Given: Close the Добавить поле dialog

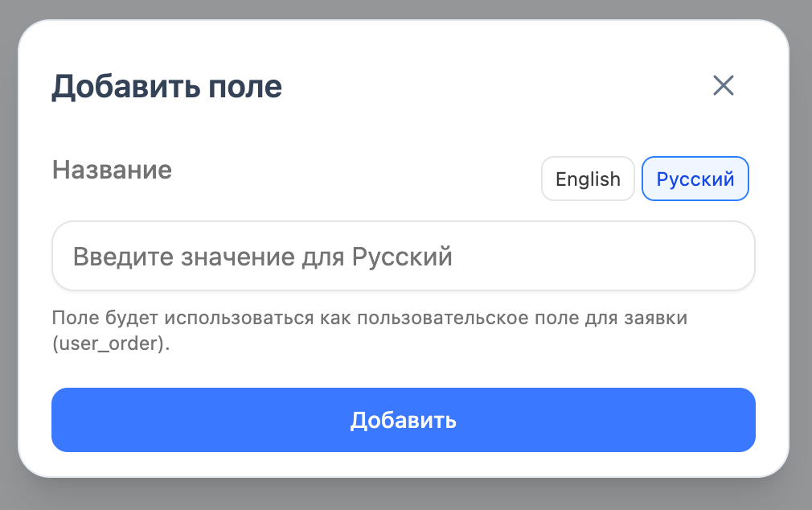Looking at the screenshot, I should tap(724, 85).
